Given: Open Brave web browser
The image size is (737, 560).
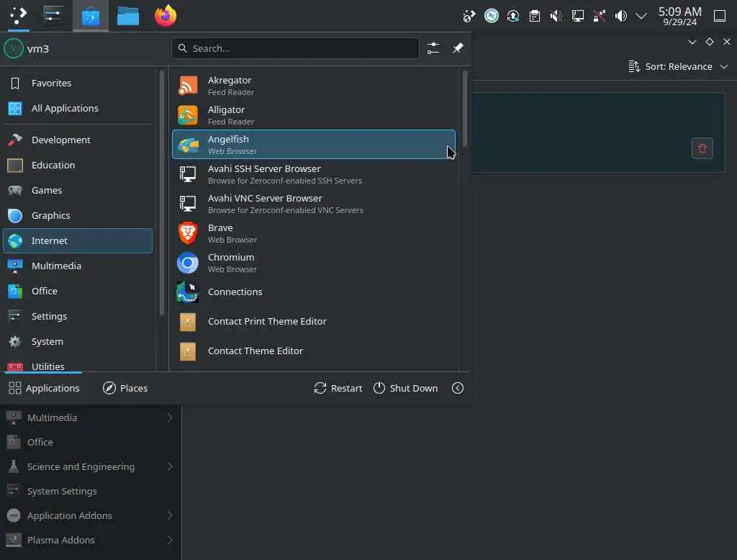Looking at the screenshot, I should tap(314, 233).
